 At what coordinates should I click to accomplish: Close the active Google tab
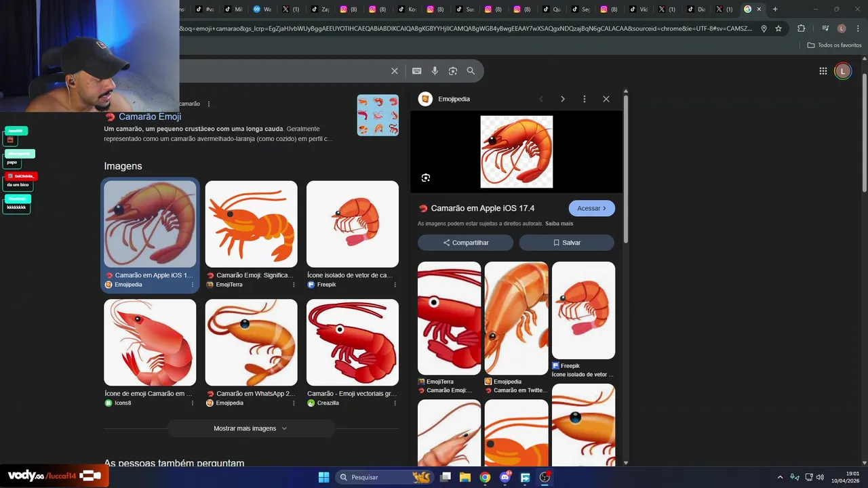759,9
